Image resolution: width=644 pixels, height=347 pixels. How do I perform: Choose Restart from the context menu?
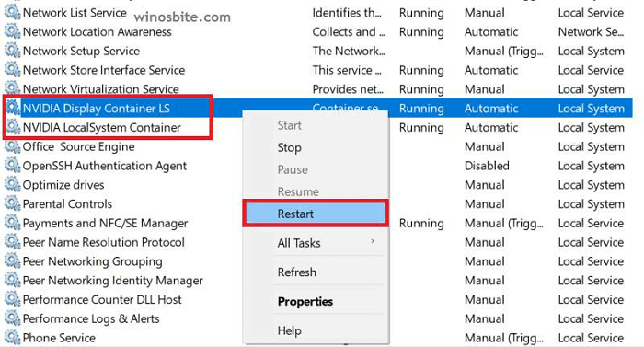coord(315,214)
